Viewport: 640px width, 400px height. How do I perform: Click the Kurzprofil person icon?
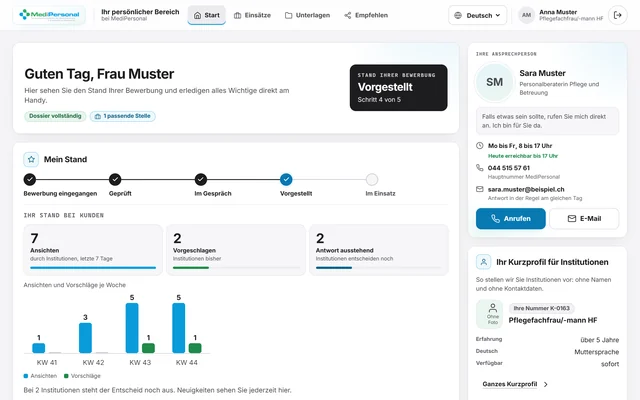click(x=483, y=262)
